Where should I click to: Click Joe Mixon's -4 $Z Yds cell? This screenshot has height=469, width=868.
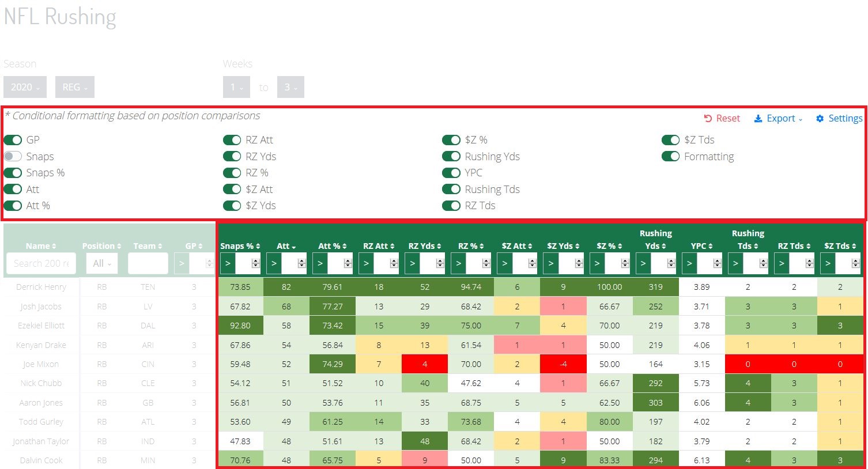click(x=563, y=364)
